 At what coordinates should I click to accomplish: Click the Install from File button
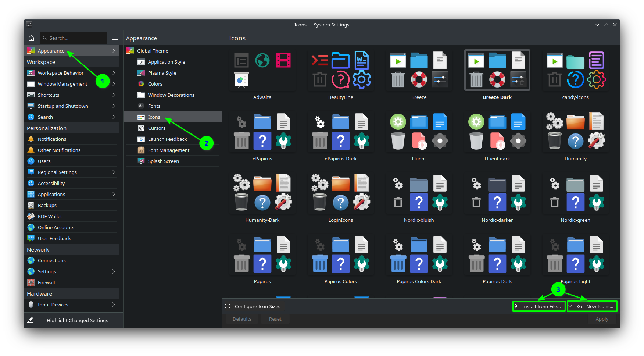[539, 306]
